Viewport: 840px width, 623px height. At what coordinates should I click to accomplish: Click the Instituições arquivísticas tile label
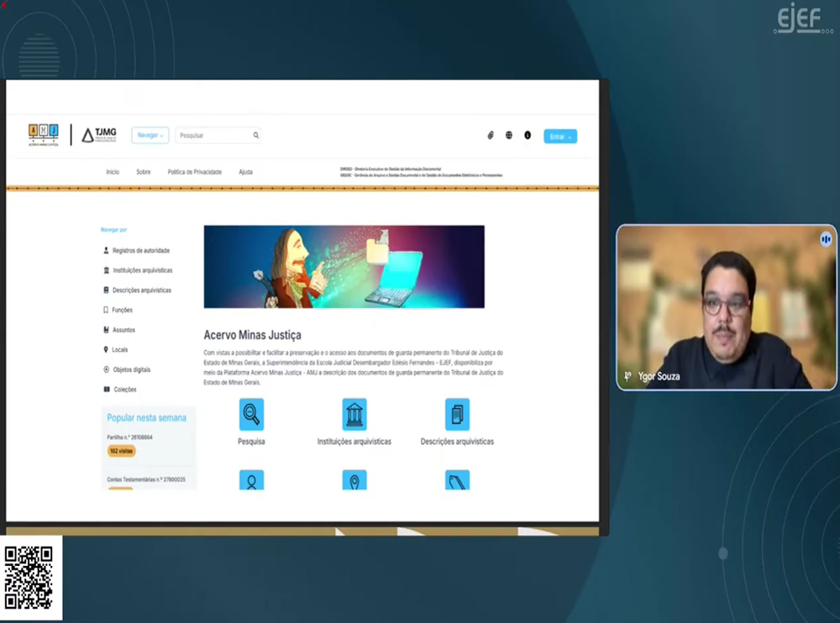coord(354,442)
